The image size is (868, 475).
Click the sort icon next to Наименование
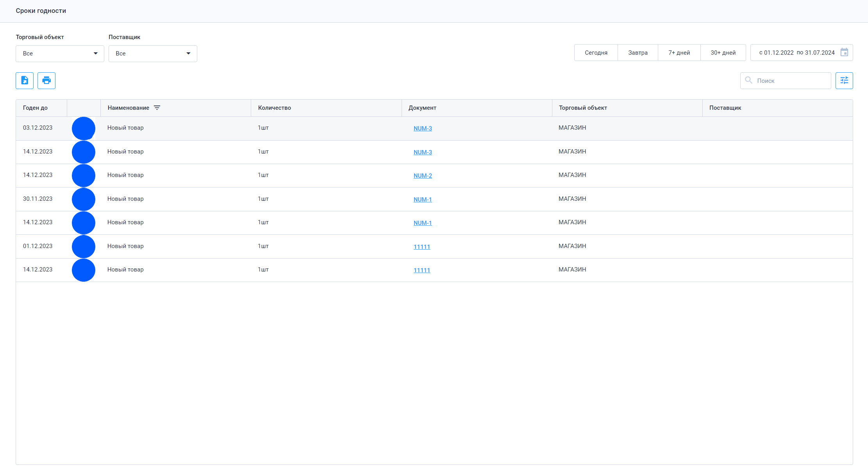(157, 108)
